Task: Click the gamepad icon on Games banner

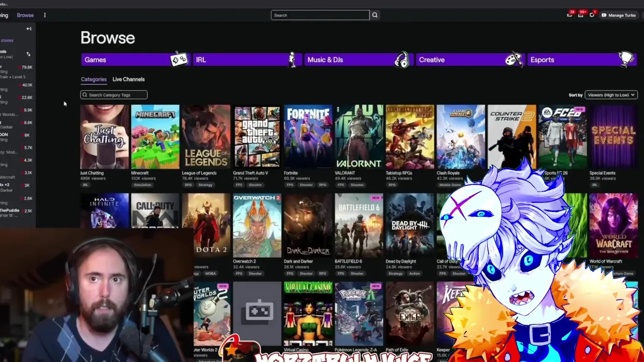Action: pos(179,59)
